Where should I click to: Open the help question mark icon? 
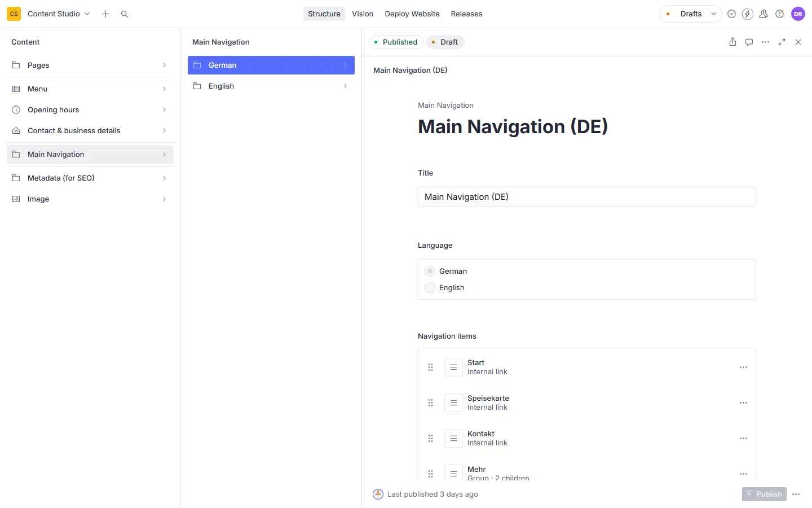click(780, 14)
